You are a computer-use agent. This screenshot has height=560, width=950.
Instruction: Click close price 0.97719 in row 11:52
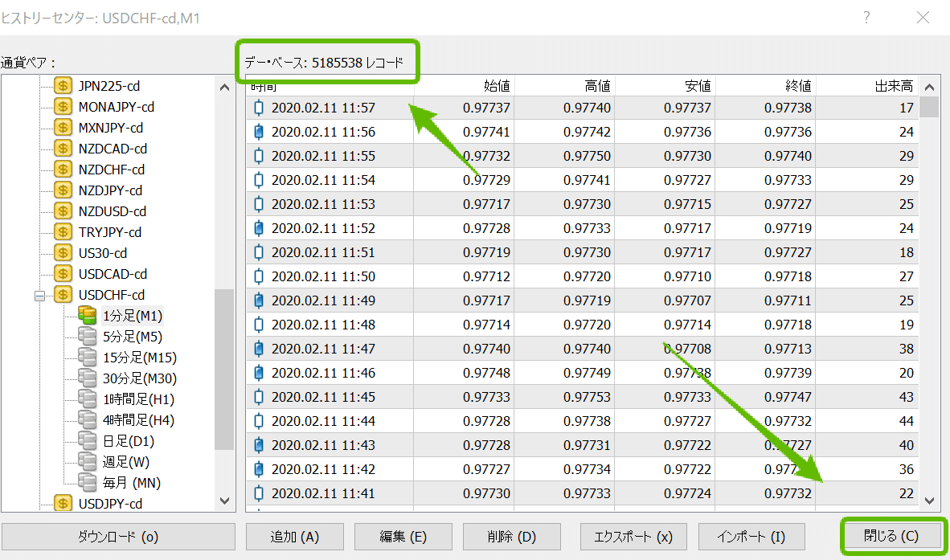click(x=788, y=228)
